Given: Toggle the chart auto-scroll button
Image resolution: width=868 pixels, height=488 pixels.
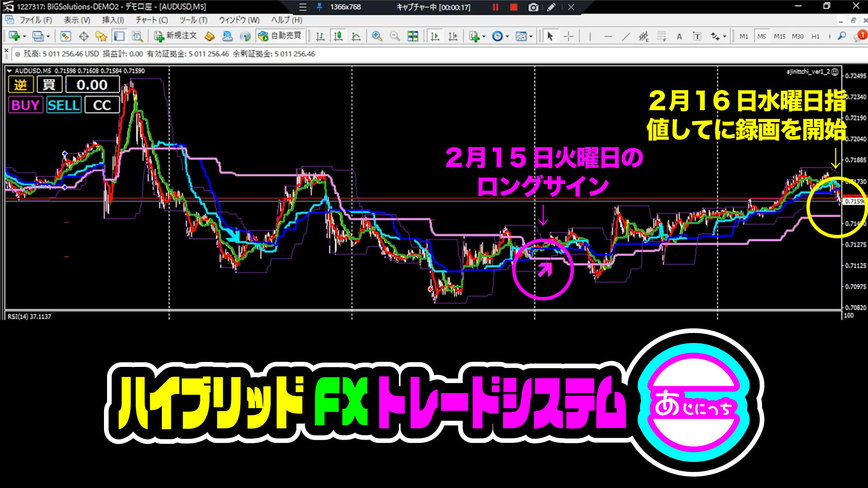Looking at the screenshot, I should tap(435, 36).
